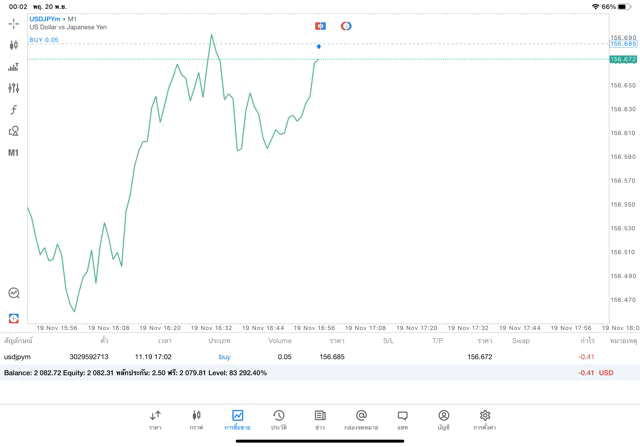Image resolution: width=640 pixels, height=447 pixels.
Task: Toggle the red-blue trade icon above chart
Action: click(x=320, y=26)
